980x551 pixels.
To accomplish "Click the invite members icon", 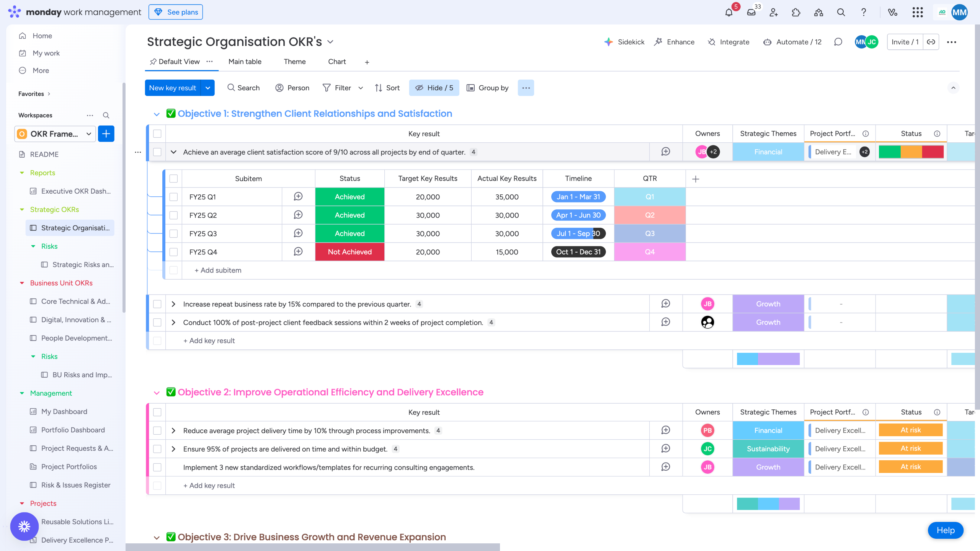I will (x=774, y=12).
